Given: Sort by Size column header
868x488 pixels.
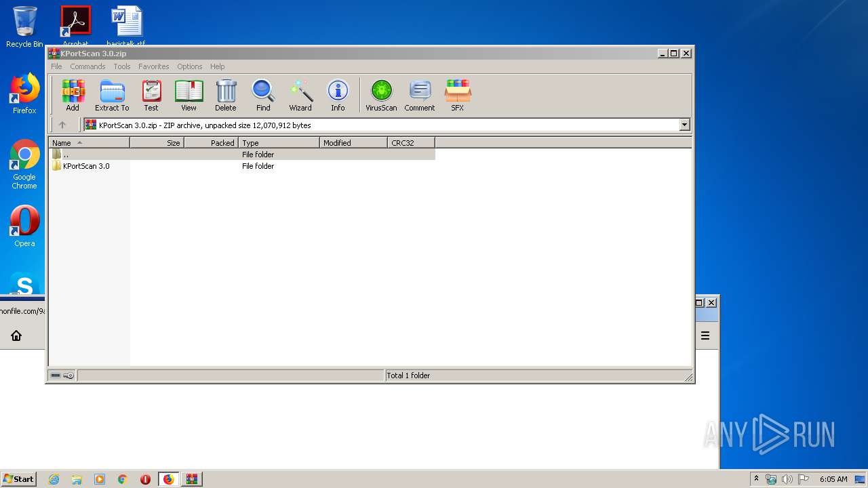Looking at the screenshot, I should point(157,143).
